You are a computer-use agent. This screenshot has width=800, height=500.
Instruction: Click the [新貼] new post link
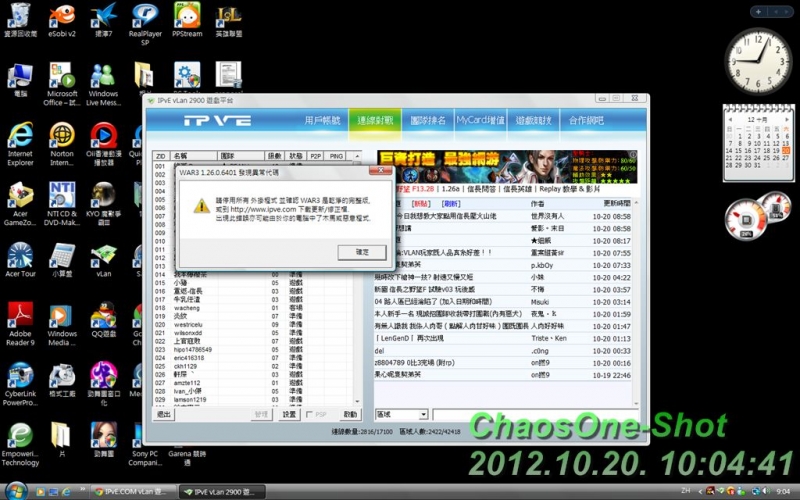click(x=421, y=204)
